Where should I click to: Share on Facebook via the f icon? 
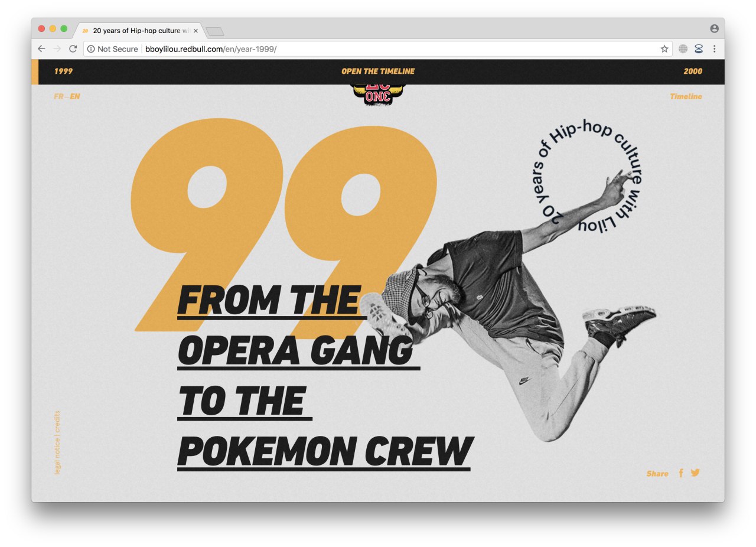681,473
